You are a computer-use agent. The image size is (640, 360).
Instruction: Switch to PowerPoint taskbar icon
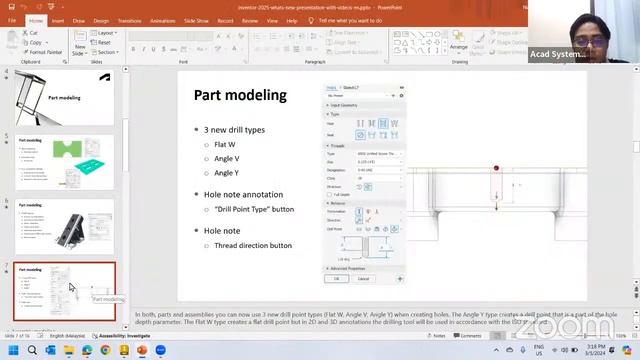point(142,350)
